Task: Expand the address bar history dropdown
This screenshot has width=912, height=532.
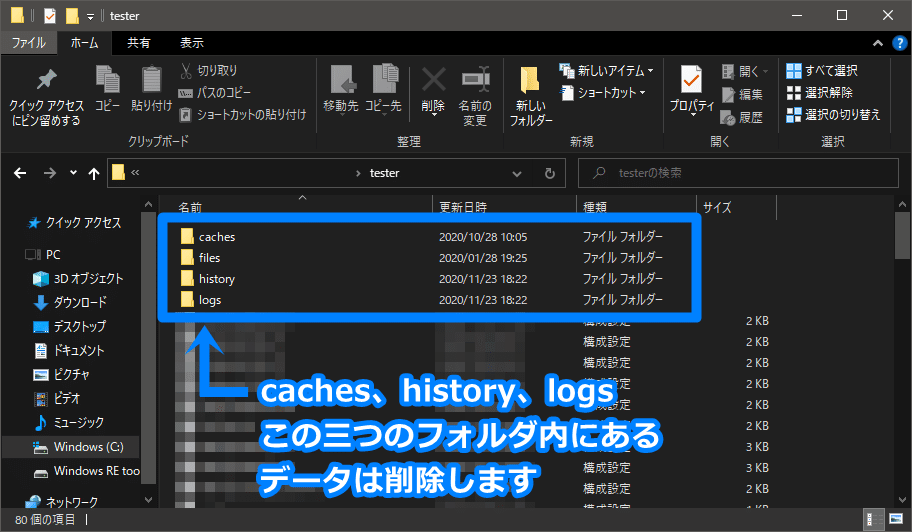Action: (516, 173)
